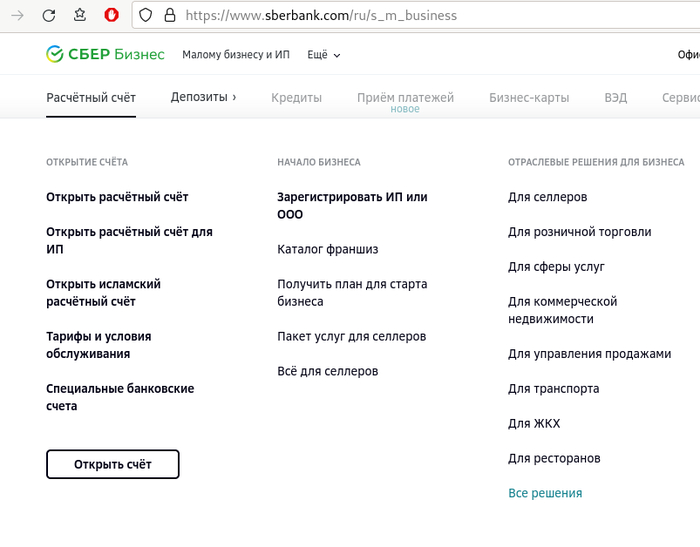This screenshot has width=700, height=547.
Task: Click the padlock site security icon
Action: pyautogui.click(x=169, y=15)
